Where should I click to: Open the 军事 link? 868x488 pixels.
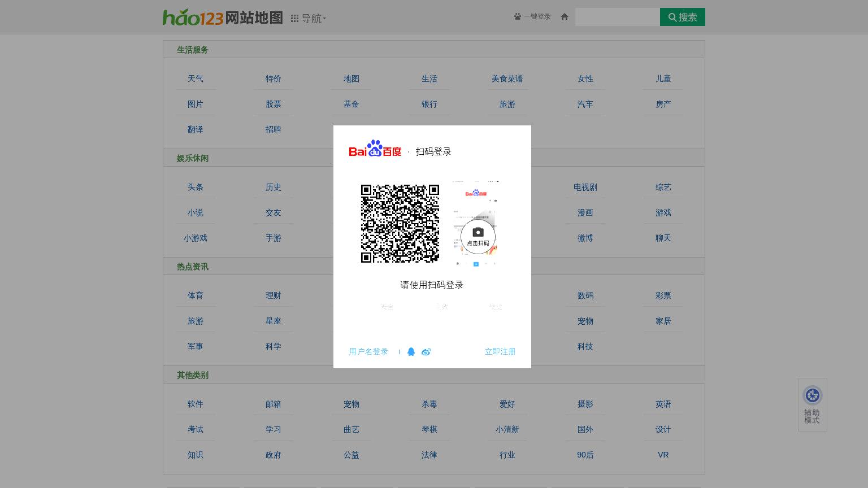tap(196, 346)
